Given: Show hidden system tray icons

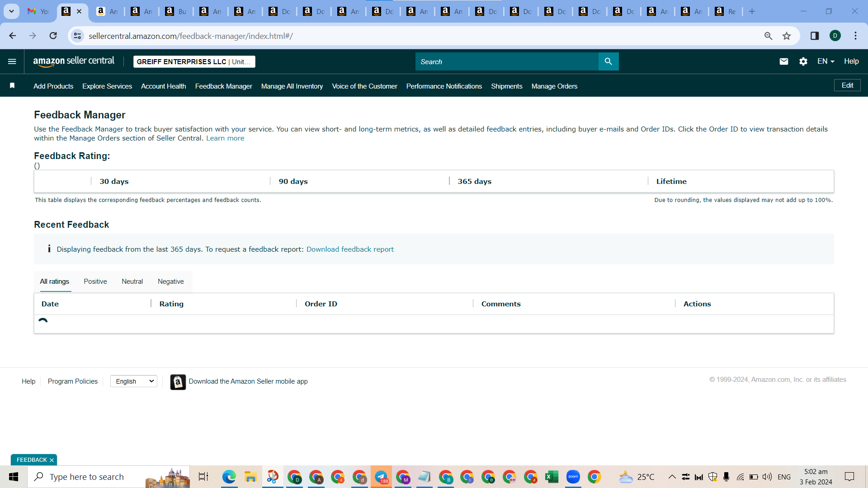Looking at the screenshot, I should coord(672,477).
